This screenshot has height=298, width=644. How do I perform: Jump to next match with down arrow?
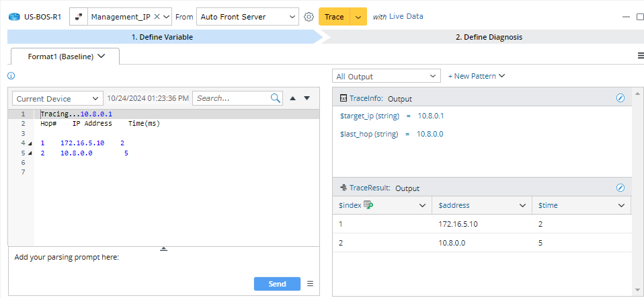tap(307, 98)
